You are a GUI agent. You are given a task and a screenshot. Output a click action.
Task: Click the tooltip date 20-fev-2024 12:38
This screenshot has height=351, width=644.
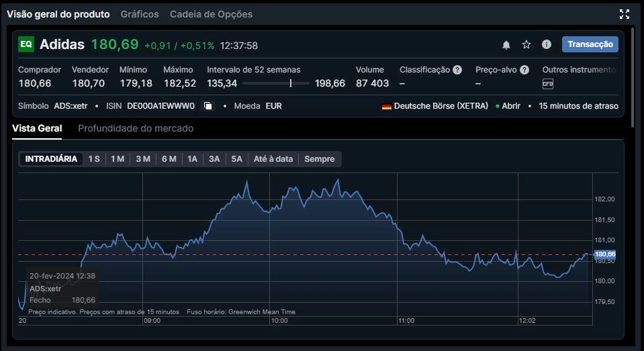(62, 276)
